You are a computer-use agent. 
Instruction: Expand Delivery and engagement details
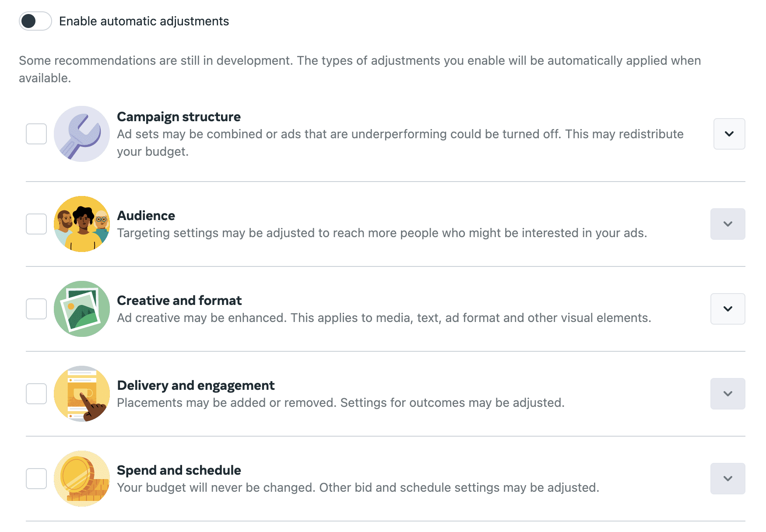pyautogui.click(x=728, y=394)
